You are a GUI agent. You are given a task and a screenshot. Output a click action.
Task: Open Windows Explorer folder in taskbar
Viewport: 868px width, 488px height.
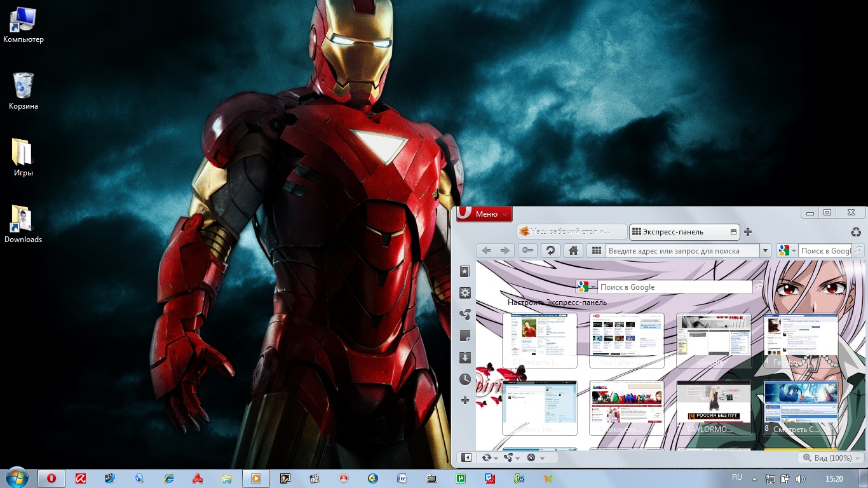point(227,478)
